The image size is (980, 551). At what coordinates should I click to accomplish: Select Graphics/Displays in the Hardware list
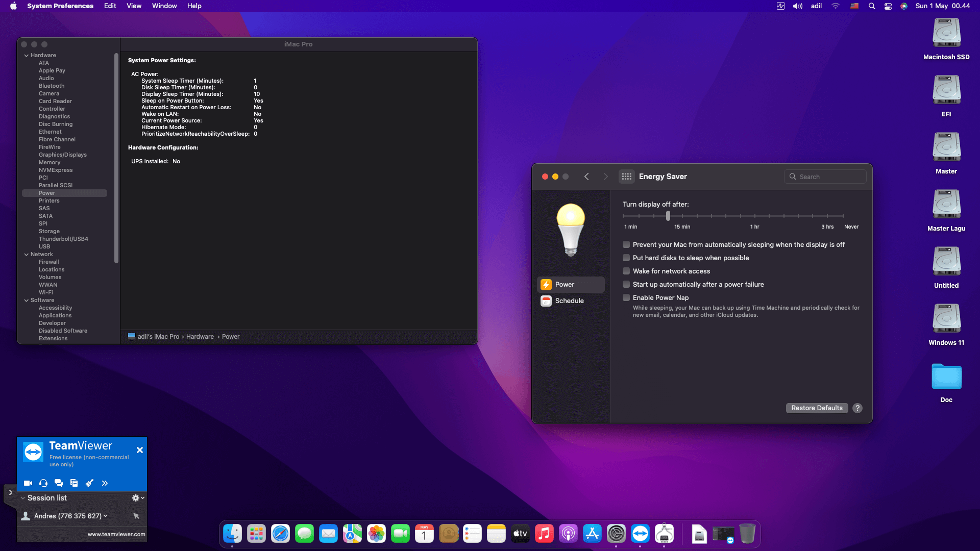point(63,155)
